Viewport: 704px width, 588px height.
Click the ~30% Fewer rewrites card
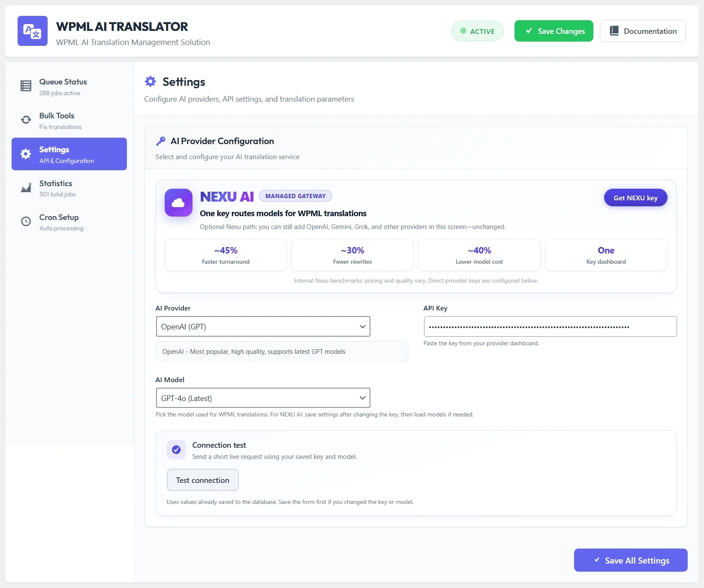(352, 255)
